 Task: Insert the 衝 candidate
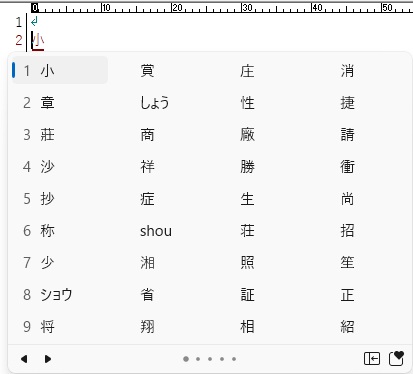[347, 167]
